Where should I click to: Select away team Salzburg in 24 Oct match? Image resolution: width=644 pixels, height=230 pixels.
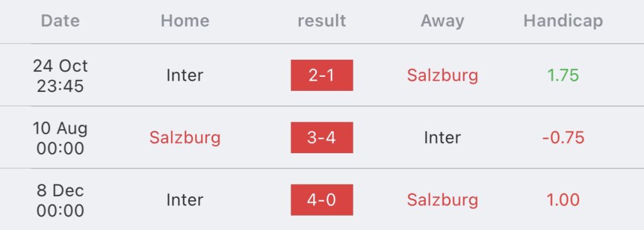coord(442,76)
